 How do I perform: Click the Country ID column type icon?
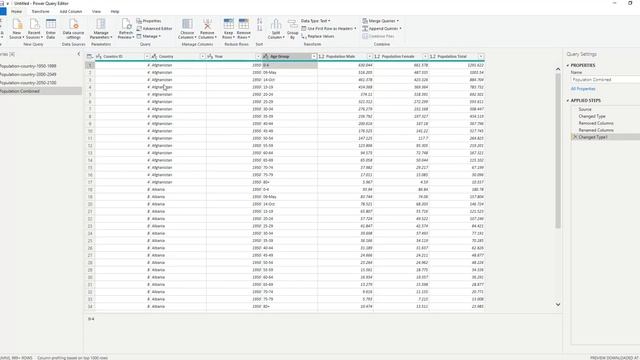[x=99, y=56]
